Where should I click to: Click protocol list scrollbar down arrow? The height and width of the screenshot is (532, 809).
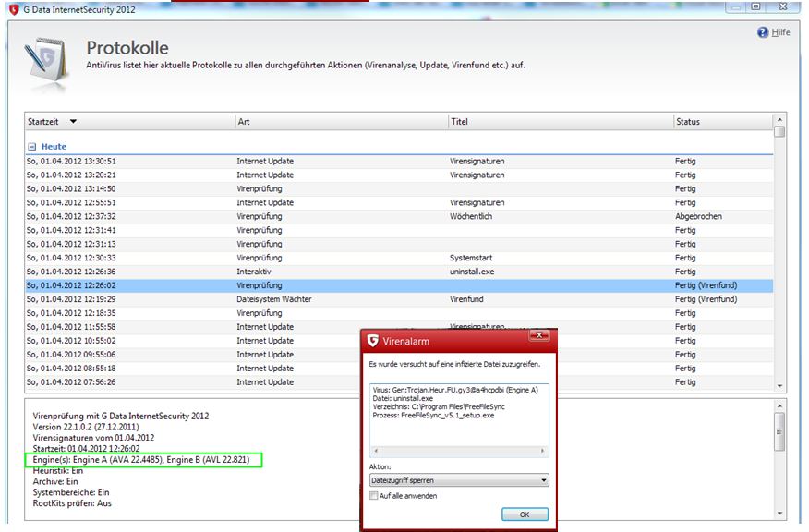[779, 386]
